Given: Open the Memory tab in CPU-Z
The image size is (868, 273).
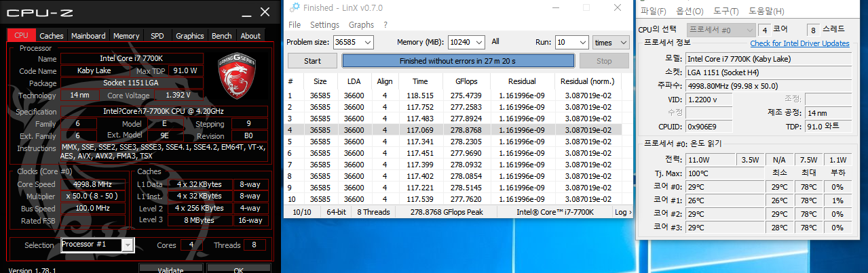Looking at the screenshot, I should click(x=126, y=36).
